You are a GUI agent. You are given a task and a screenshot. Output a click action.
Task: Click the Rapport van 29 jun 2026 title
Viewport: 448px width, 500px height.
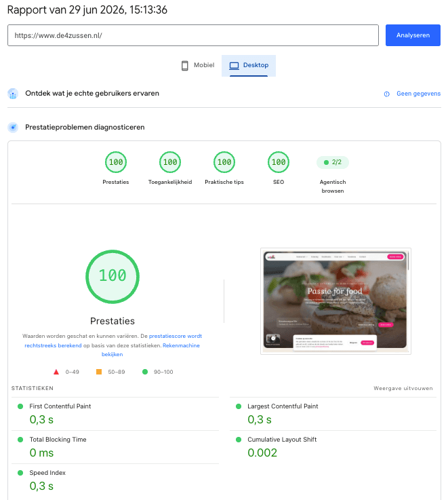click(87, 10)
